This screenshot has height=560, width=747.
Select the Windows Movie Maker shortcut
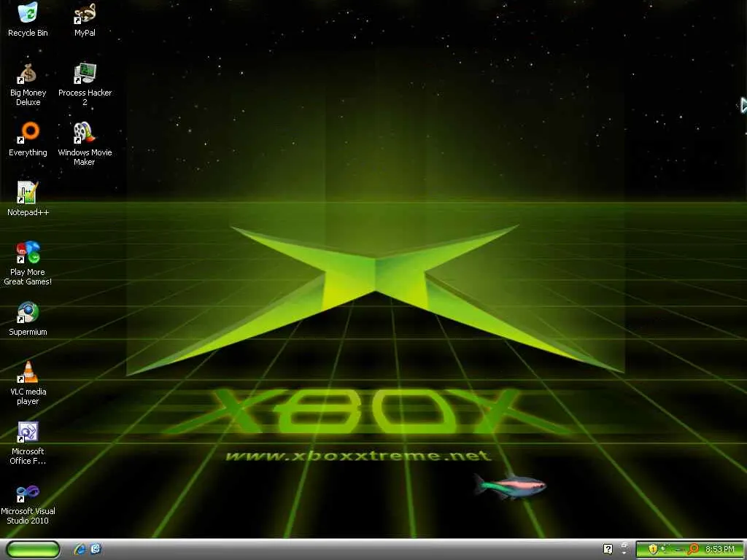(85, 144)
